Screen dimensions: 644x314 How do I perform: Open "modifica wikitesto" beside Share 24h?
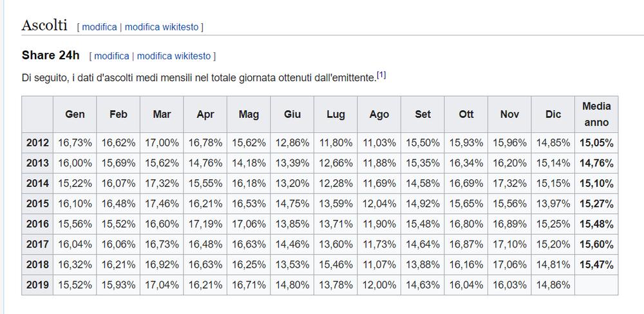tap(174, 56)
